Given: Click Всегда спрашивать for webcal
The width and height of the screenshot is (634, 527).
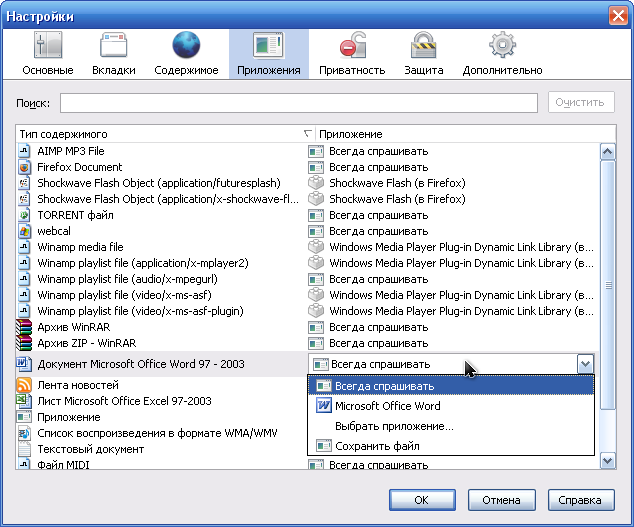Looking at the screenshot, I should click(378, 231).
